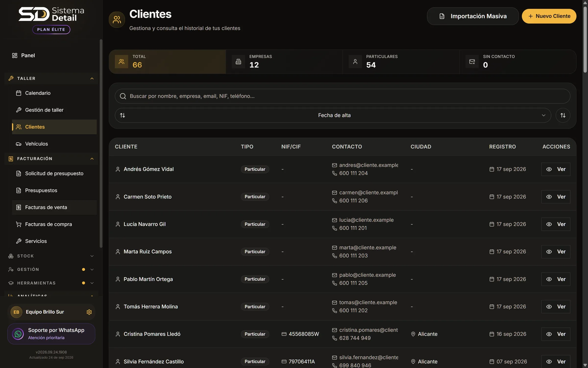Click the Sistema Detail logo
The image size is (588, 368).
pos(51,14)
